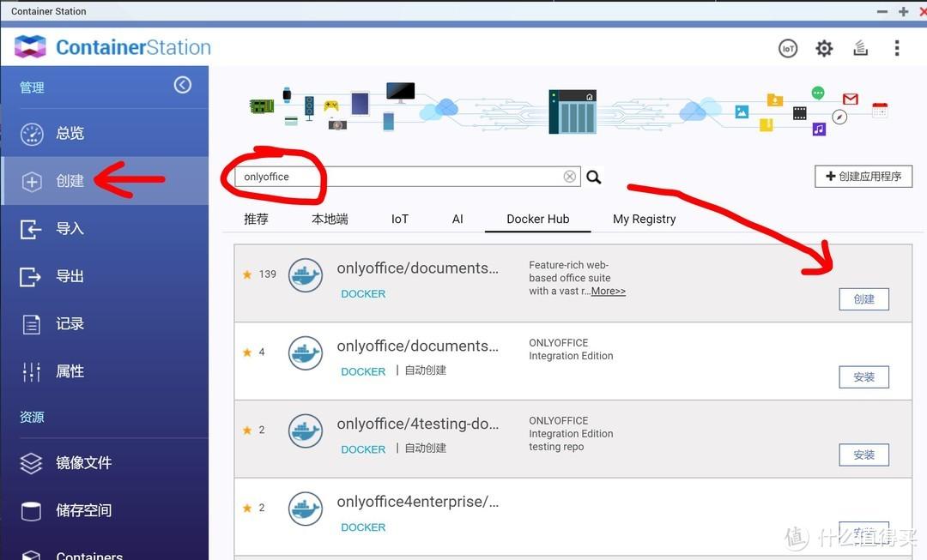The width and height of the screenshot is (927, 560).
Task: Click the magnifier search icon
Action: coord(594,177)
